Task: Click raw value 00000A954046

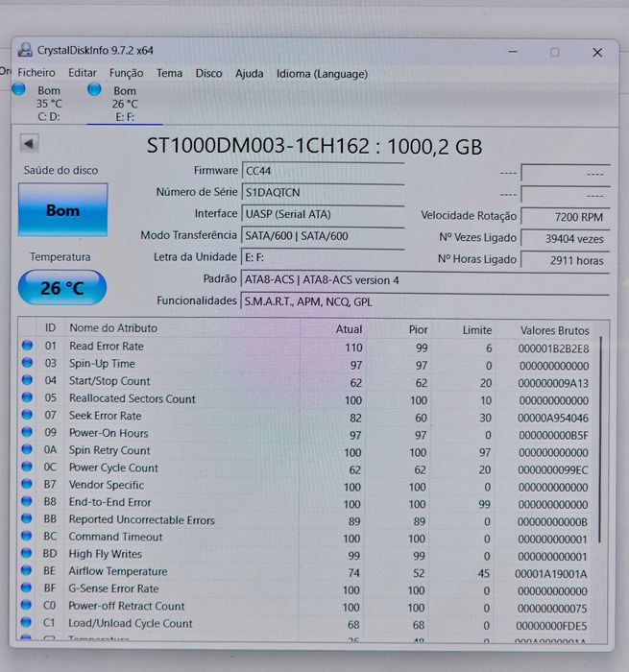Action: 553,418
